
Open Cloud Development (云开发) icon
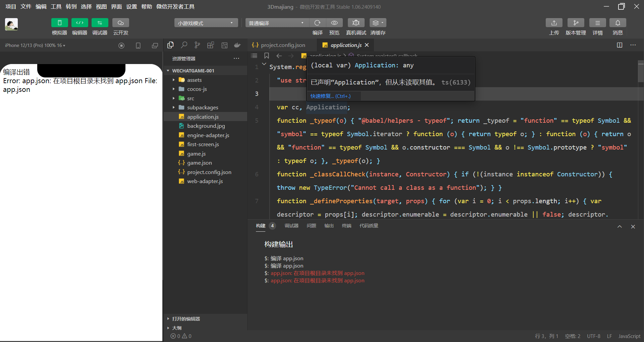coord(121,23)
